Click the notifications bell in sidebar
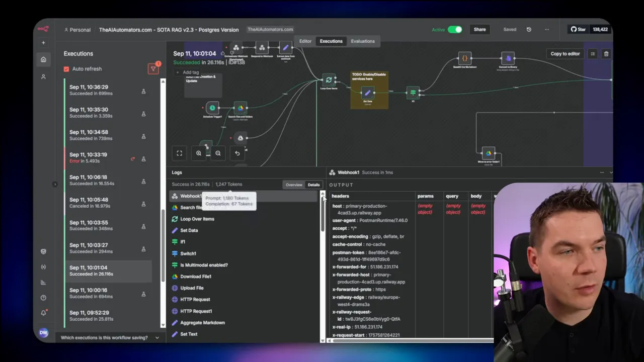Viewport: 644px width, 362px height. pyautogui.click(x=43, y=313)
